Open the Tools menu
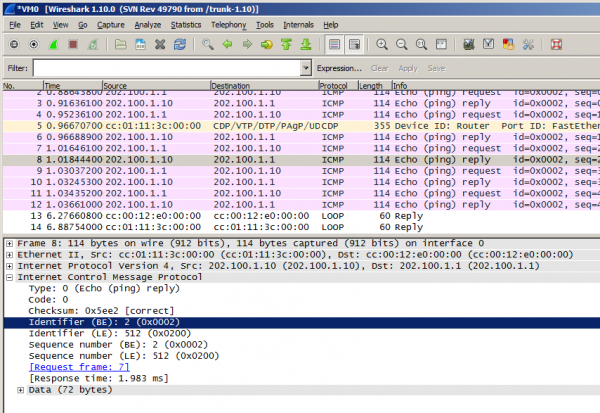This screenshot has width=600, height=413. [265, 25]
